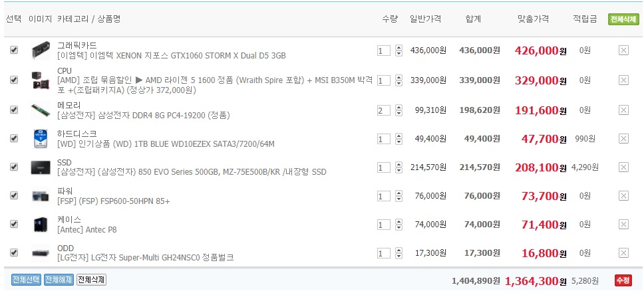The height and width of the screenshot is (295, 644).
Task: Open the LG ODD drive thumbnail
Action: pos(41,253)
